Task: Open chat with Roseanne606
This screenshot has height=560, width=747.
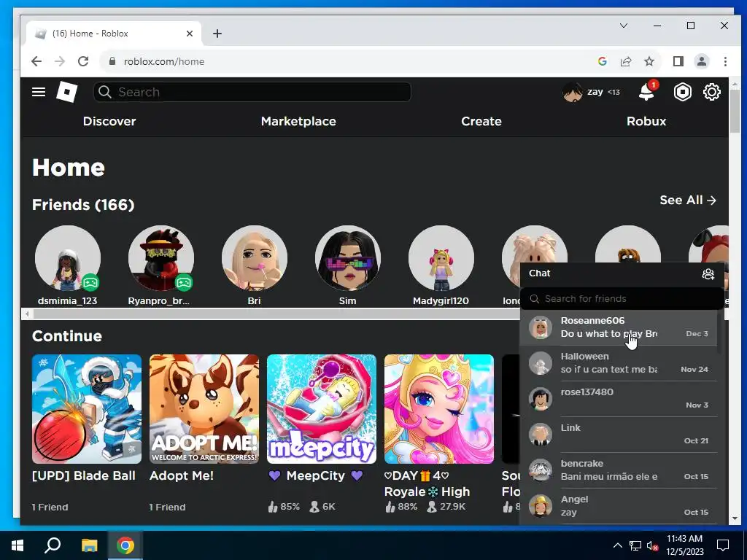Action: click(x=619, y=327)
